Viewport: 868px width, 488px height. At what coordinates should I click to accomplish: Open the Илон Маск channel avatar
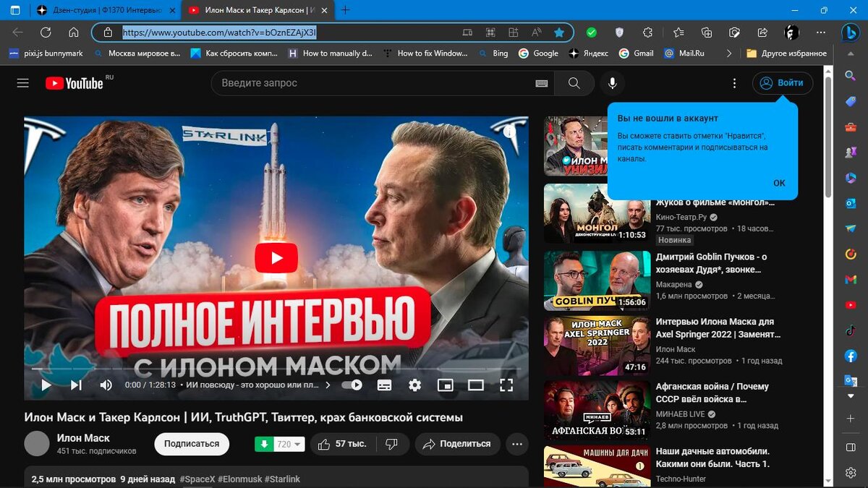37,444
